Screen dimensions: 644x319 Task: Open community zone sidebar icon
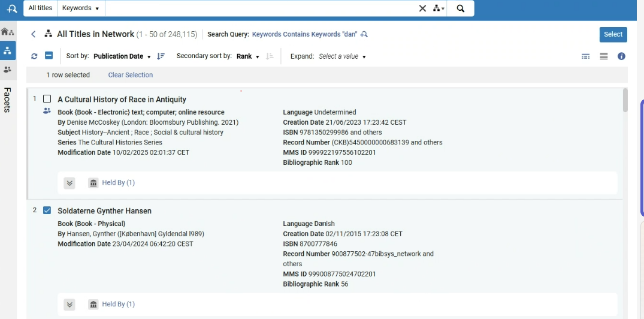(x=7, y=70)
